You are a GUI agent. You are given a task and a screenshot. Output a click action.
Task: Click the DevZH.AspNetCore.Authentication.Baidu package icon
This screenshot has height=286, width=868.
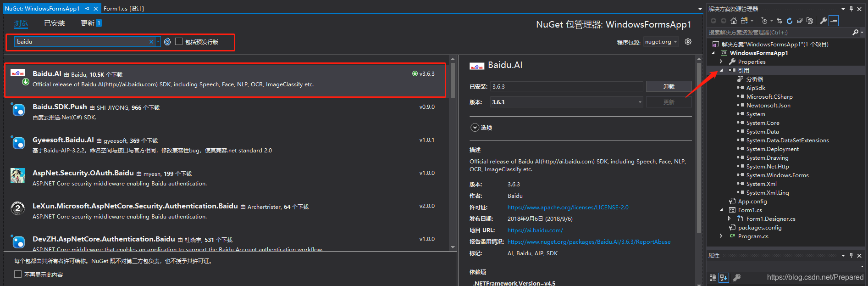tap(18, 241)
